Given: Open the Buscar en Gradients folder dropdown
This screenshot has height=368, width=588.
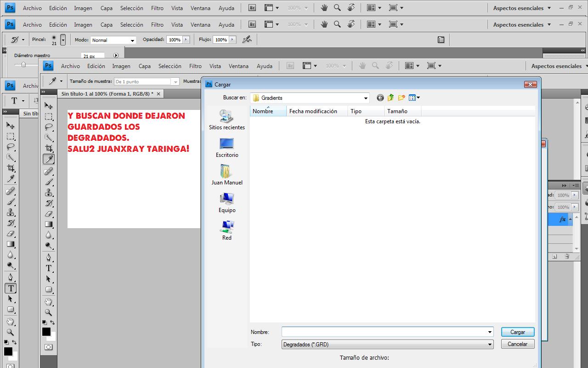Looking at the screenshot, I should 366,98.
